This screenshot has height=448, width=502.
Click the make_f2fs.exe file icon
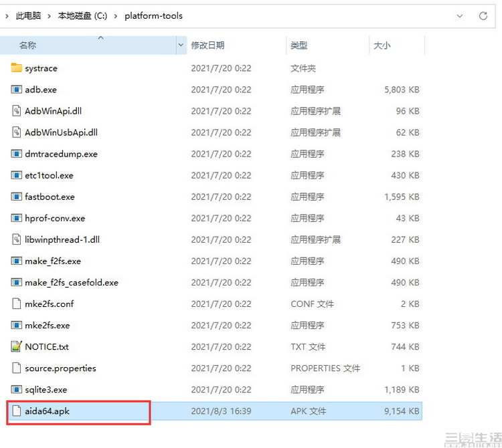(16, 261)
